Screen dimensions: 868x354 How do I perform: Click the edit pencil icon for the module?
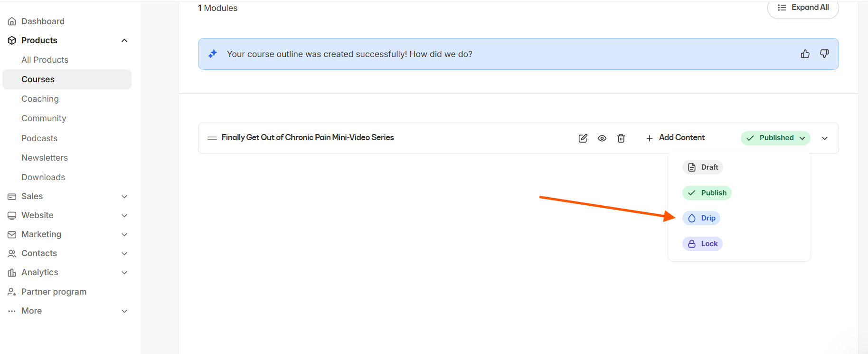coord(583,138)
